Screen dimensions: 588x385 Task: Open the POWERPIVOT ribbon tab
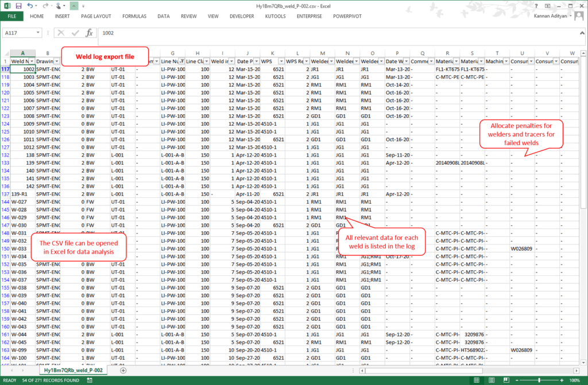click(347, 16)
